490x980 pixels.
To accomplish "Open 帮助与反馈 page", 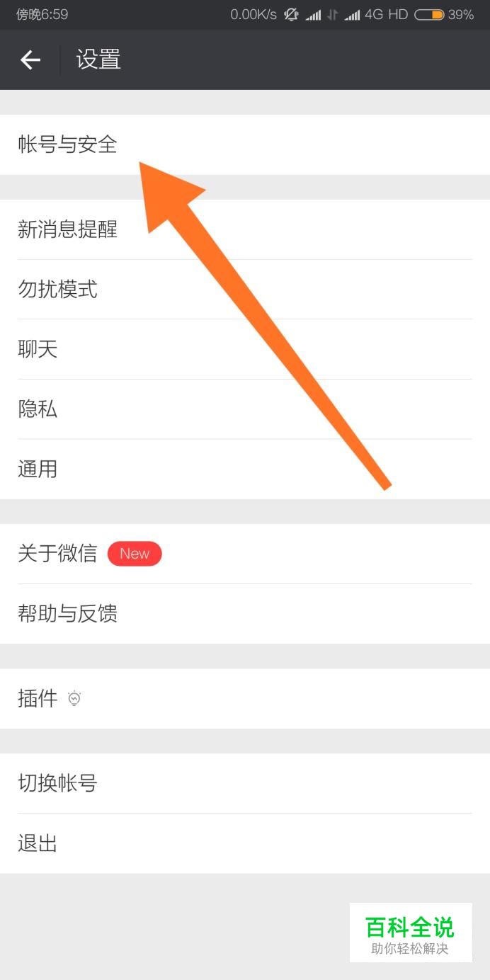I will click(245, 614).
